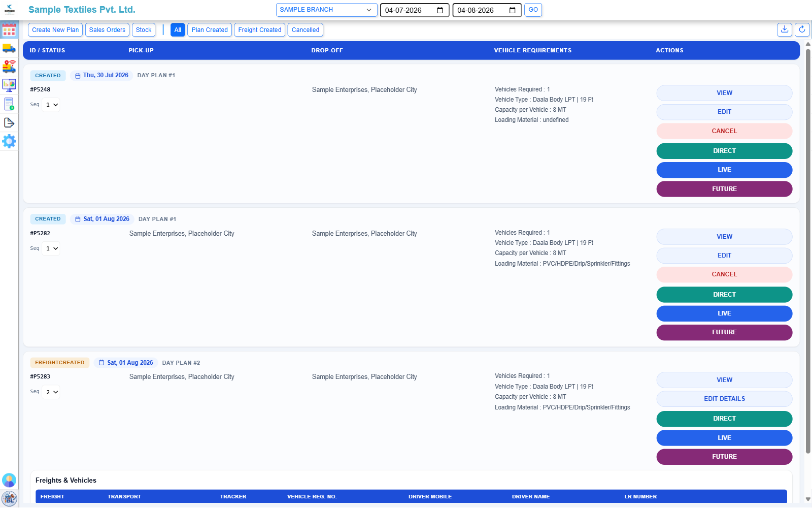The height and width of the screenshot is (508, 812).
Task: Click DIRECT for plan #P5248
Action: point(724,151)
